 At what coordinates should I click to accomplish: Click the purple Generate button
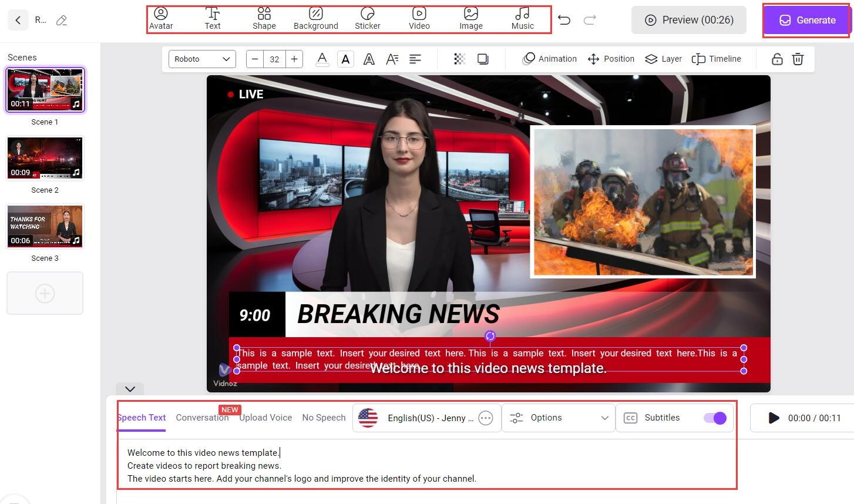click(807, 20)
